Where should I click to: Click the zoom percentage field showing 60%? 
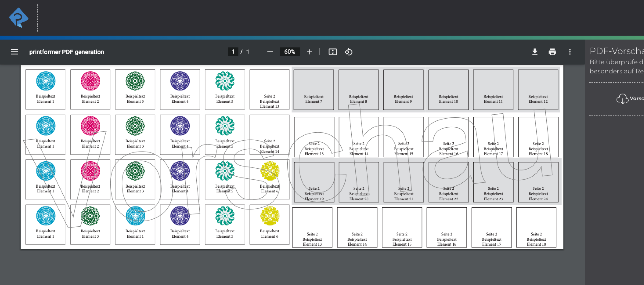click(289, 52)
